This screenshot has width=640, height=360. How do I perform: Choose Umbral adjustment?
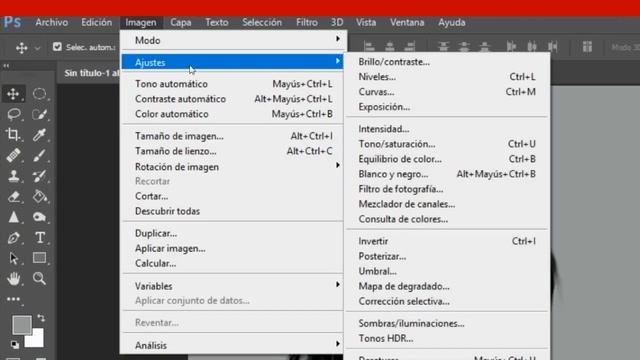pyautogui.click(x=447, y=271)
